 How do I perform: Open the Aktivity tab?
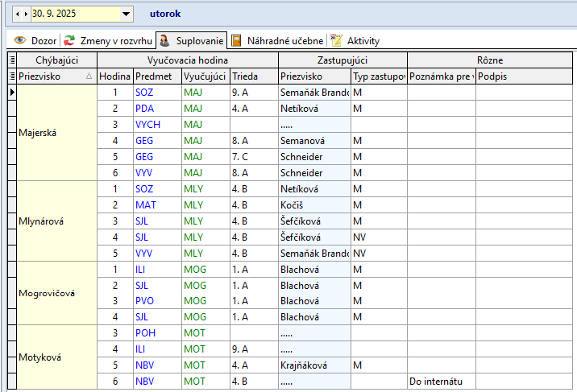pos(363,40)
